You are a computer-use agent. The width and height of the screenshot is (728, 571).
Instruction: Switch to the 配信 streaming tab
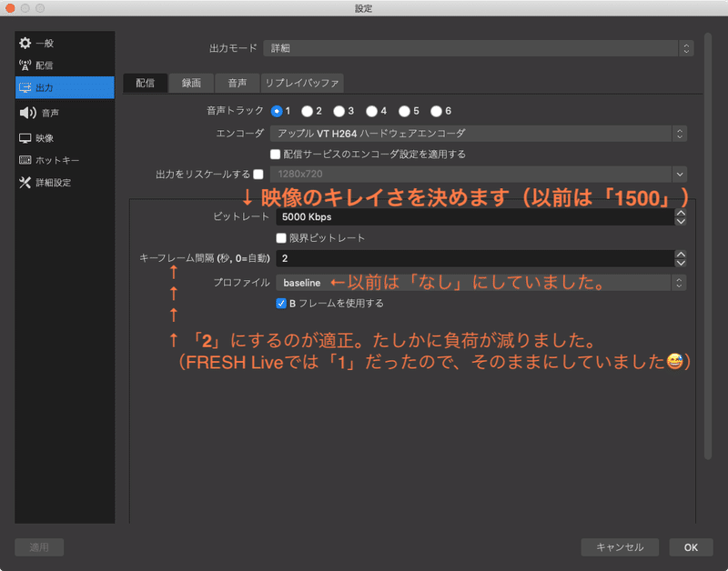(146, 83)
